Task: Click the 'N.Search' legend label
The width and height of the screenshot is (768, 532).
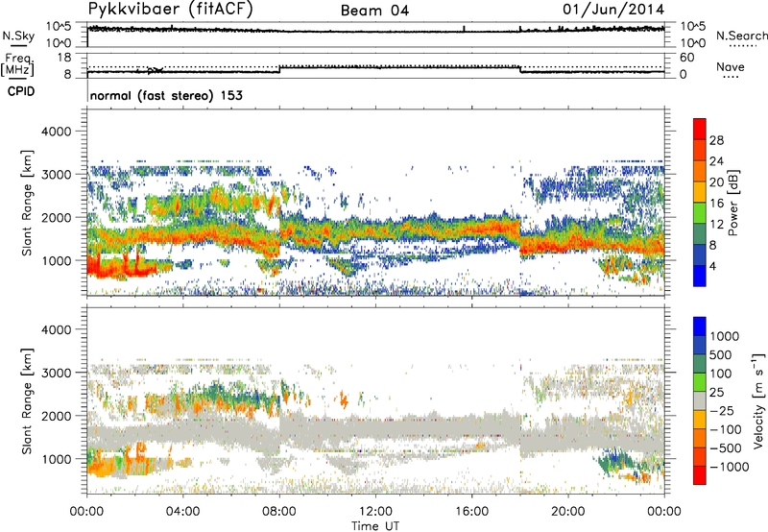Action: (x=741, y=36)
